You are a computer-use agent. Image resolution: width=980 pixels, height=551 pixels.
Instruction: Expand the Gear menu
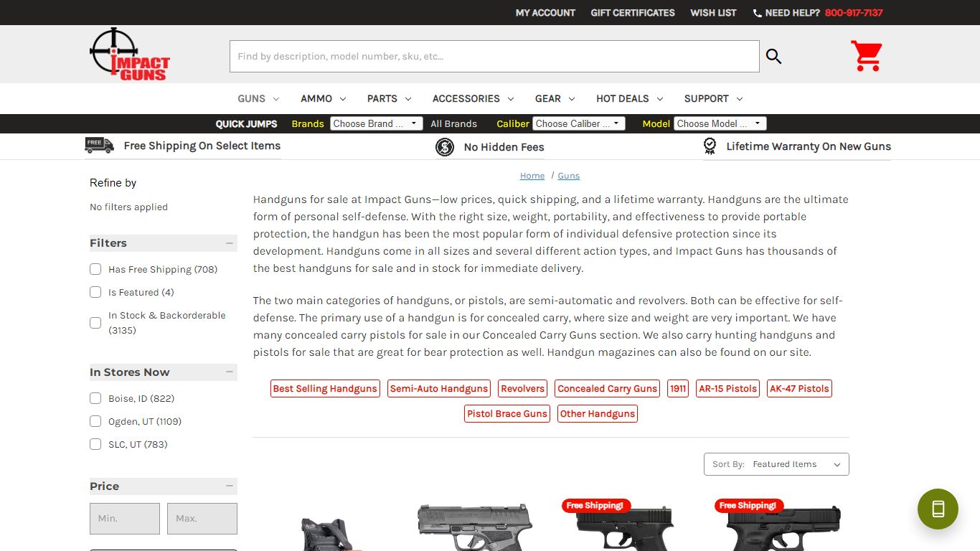click(x=555, y=98)
